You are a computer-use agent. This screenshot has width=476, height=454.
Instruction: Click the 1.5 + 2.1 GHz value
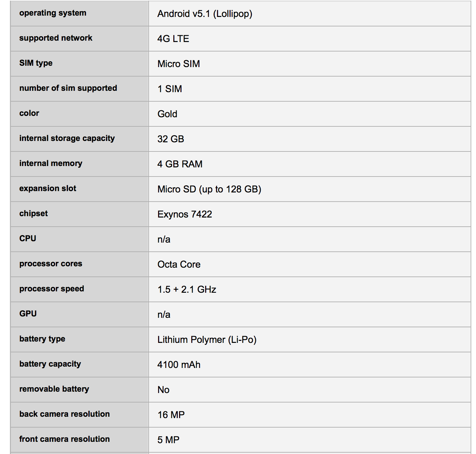[187, 290]
